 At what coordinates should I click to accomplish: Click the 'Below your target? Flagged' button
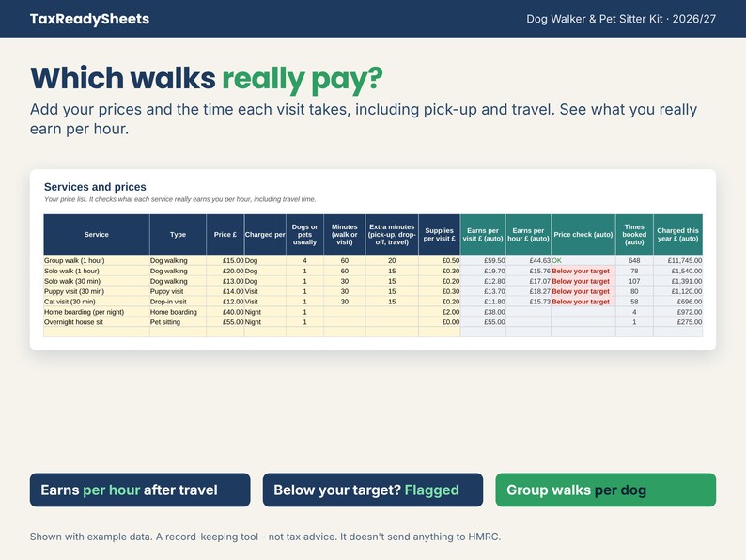click(372, 490)
